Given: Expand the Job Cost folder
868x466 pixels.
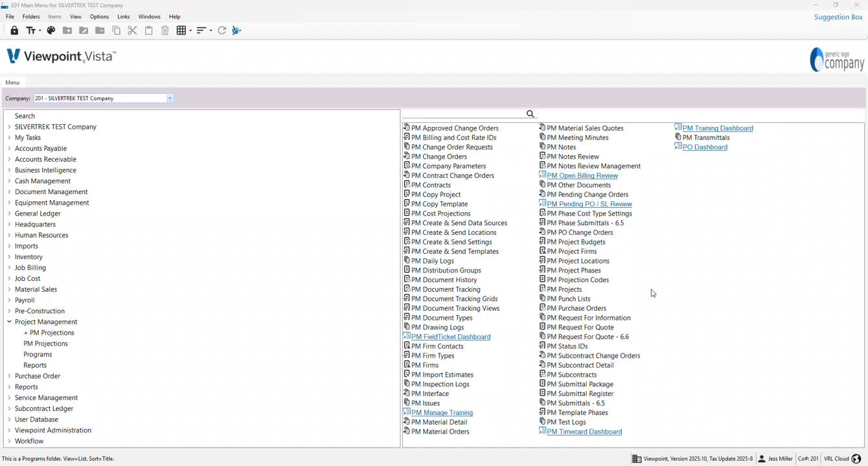Looking at the screenshot, I should (x=9, y=278).
